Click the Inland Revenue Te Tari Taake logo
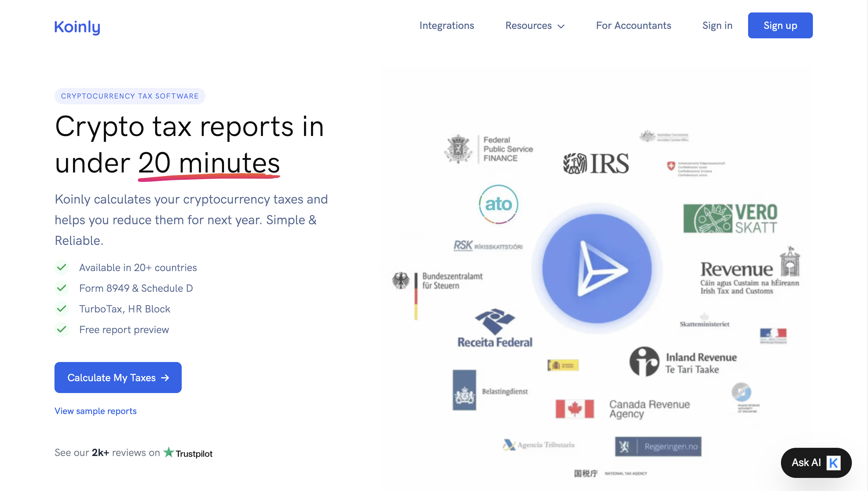Viewport: 868px width, 491px height. click(683, 361)
